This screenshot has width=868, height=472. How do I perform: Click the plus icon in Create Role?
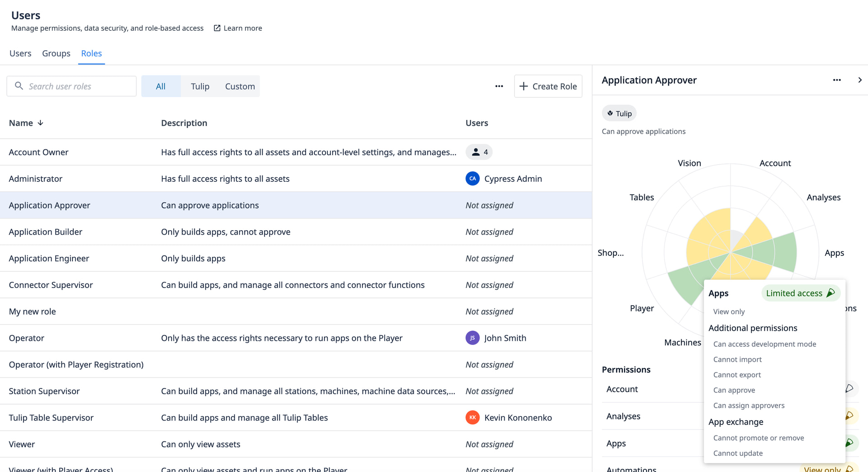(x=524, y=86)
